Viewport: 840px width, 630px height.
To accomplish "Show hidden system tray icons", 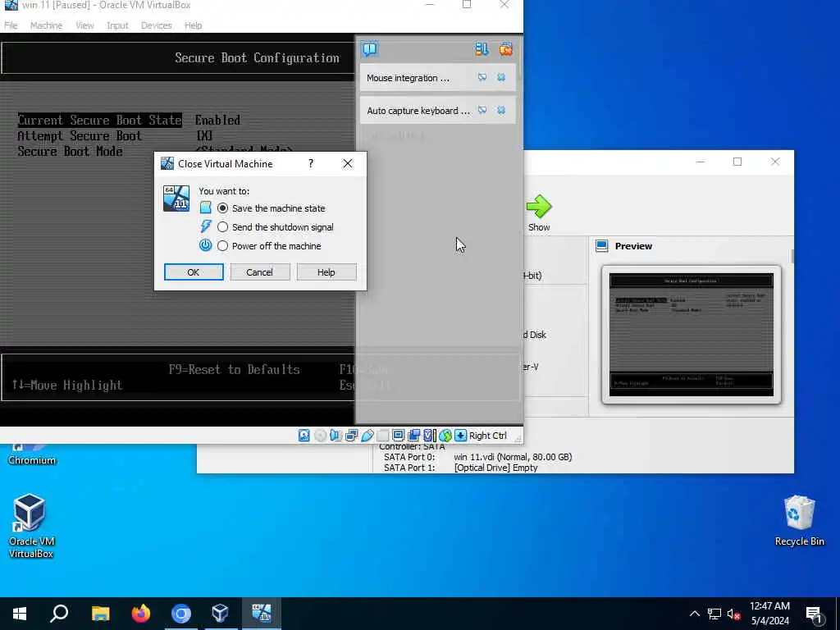I will click(x=694, y=614).
